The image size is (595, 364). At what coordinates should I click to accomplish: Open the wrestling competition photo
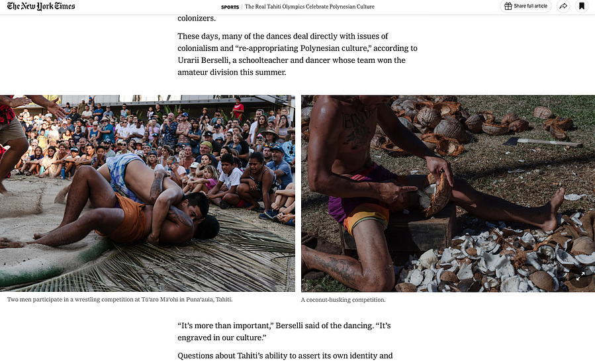pyautogui.click(x=147, y=193)
